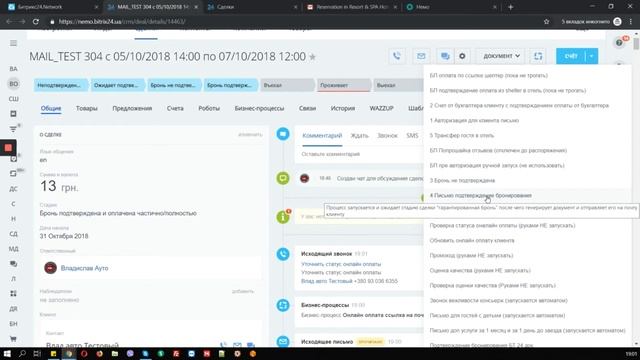Image resolution: width=640 pixels, height=360 pixels.
Task: Open the chat icon in deal header
Action: (x=445, y=56)
